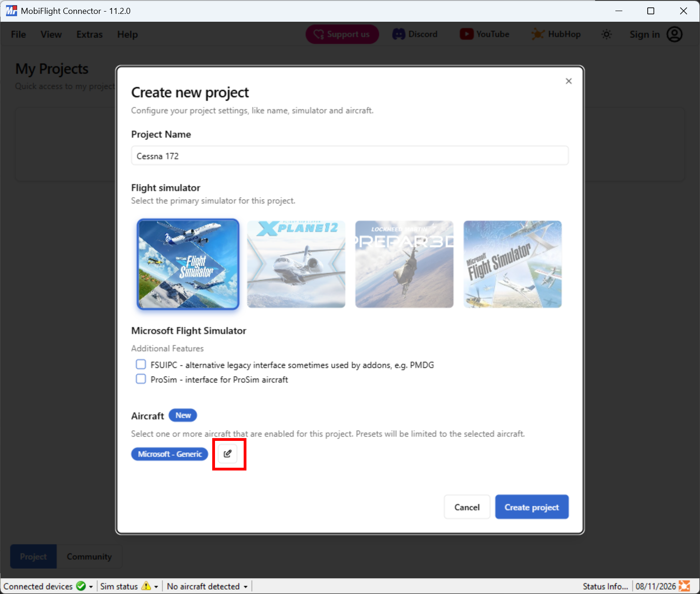Click the green Connected devices check icon
Viewport: 700px width, 594px height.
[x=81, y=586]
